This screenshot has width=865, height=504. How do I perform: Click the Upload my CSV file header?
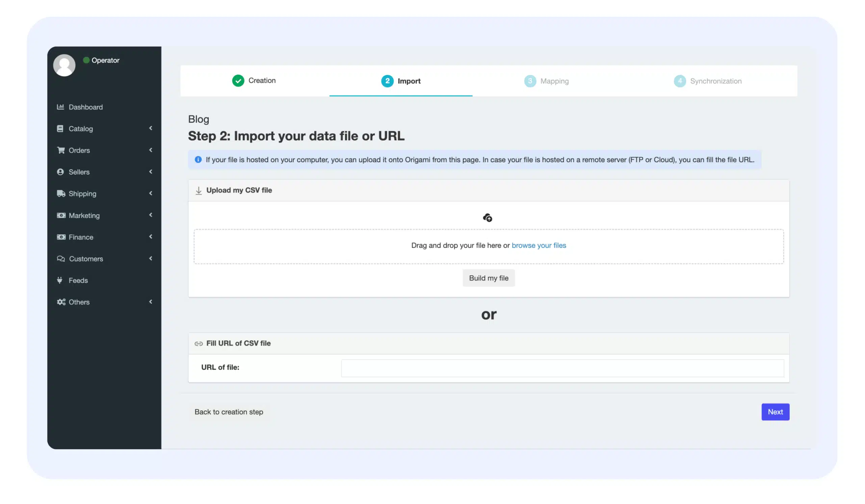489,190
